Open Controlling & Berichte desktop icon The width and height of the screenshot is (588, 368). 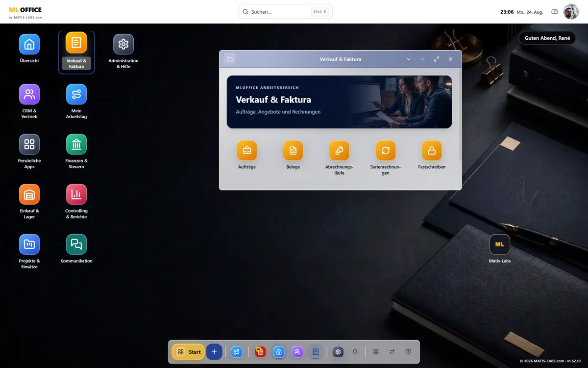click(x=76, y=194)
